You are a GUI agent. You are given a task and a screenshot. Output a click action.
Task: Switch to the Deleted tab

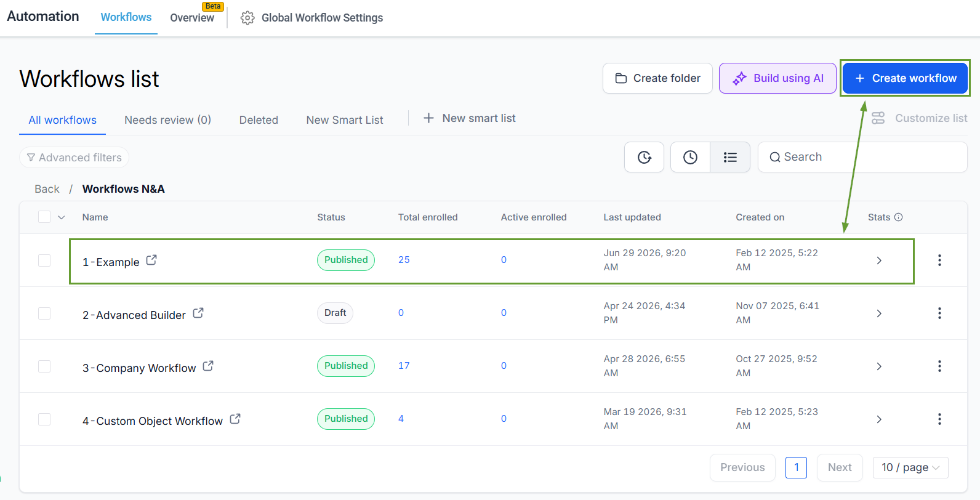[x=259, y=120]
